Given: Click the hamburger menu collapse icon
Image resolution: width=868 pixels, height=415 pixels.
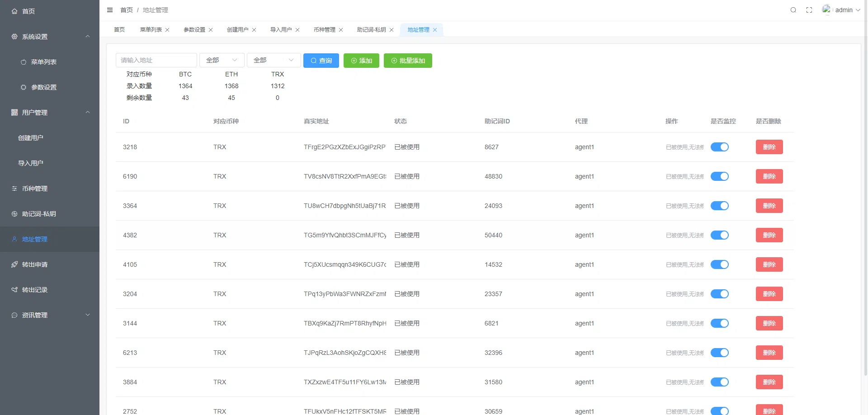Looking at the screenshot, I should click(x=110, y=10).
